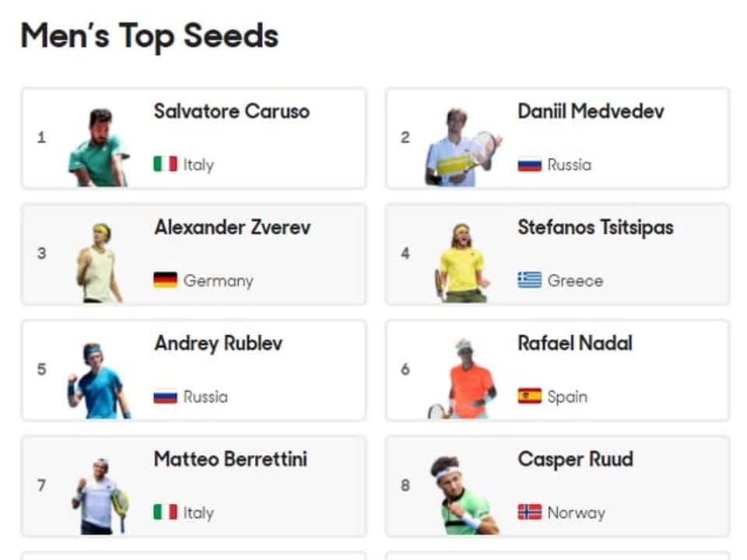Click the Germany flag icon
Image resolution: width=747 pixels, height=560 pixels.
pyautogui.click(x=165, y=280)
